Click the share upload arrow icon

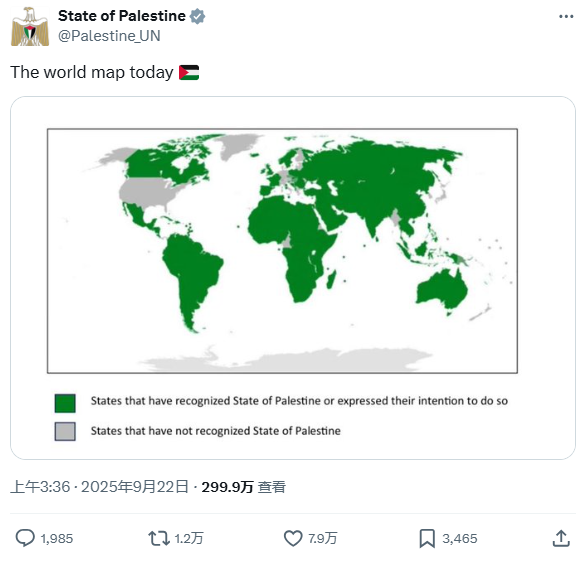(561, 538)
